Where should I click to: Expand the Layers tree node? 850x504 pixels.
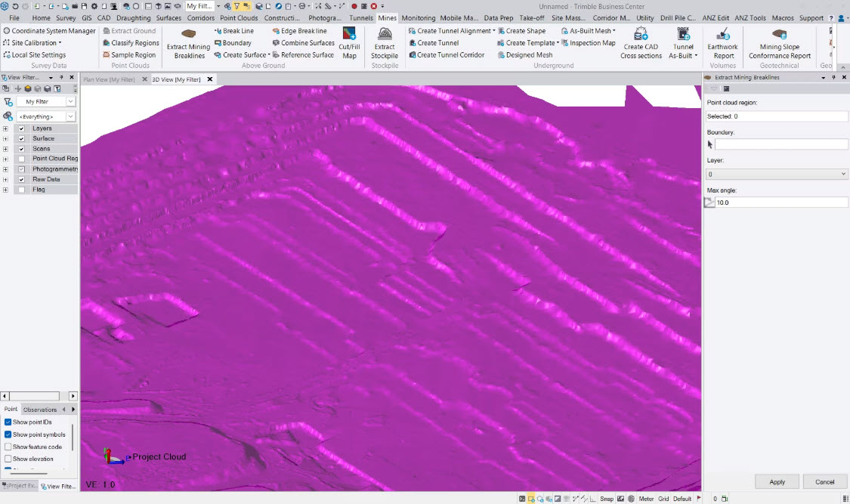[5, 128]
